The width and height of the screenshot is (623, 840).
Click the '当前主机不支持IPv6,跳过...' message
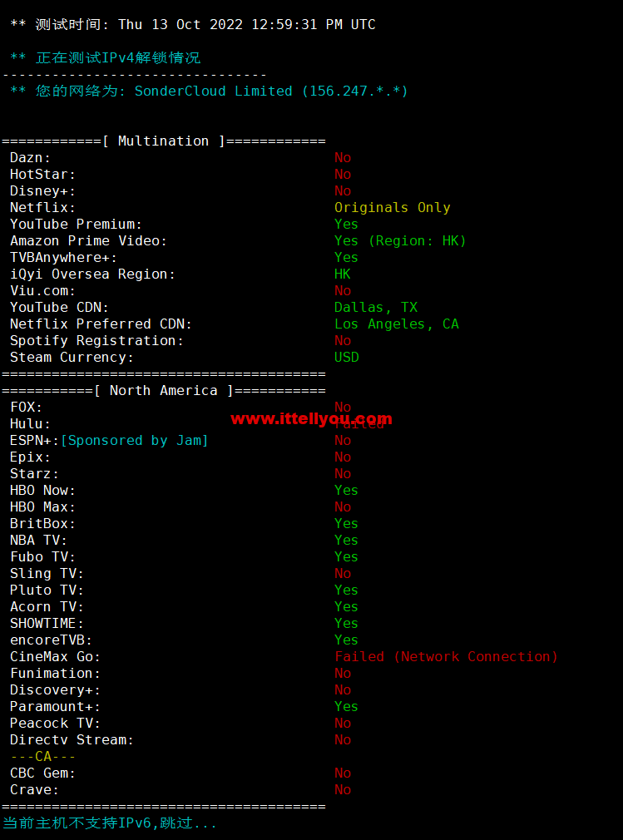pyautogui.click(x=110, y=823)
